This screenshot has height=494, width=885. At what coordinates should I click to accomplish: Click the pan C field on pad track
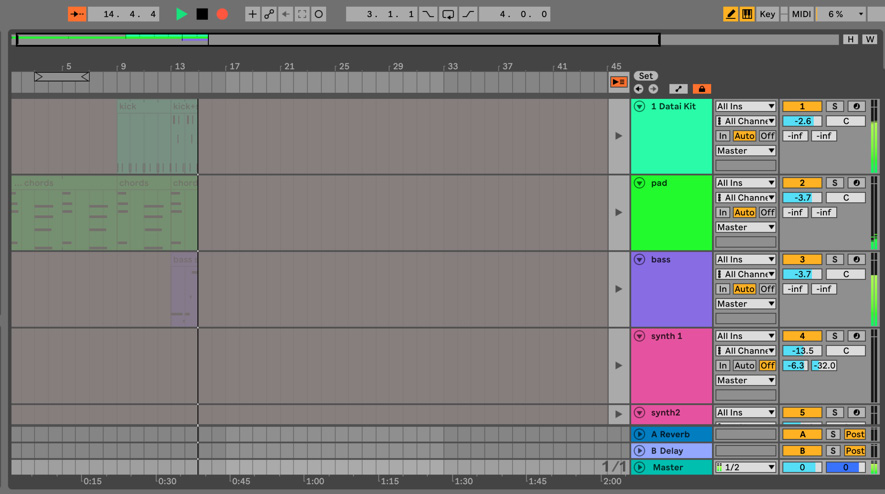tap(845, 198)
